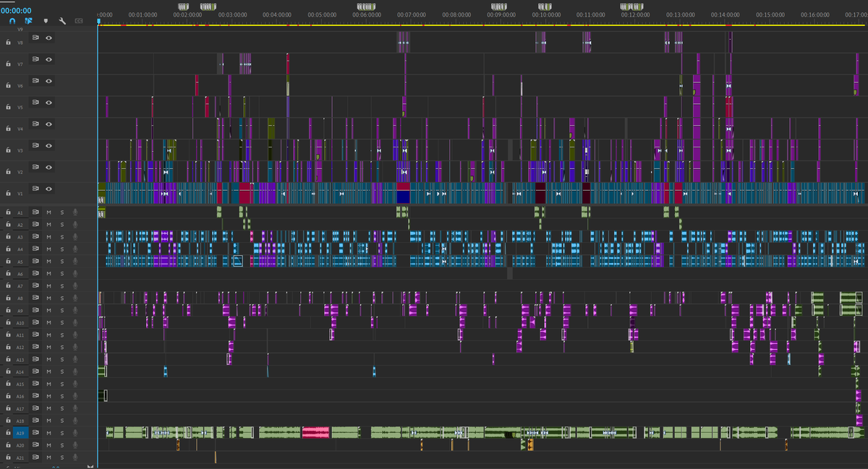
Task: Toggle track lock on V7
Action: (7, 64)
